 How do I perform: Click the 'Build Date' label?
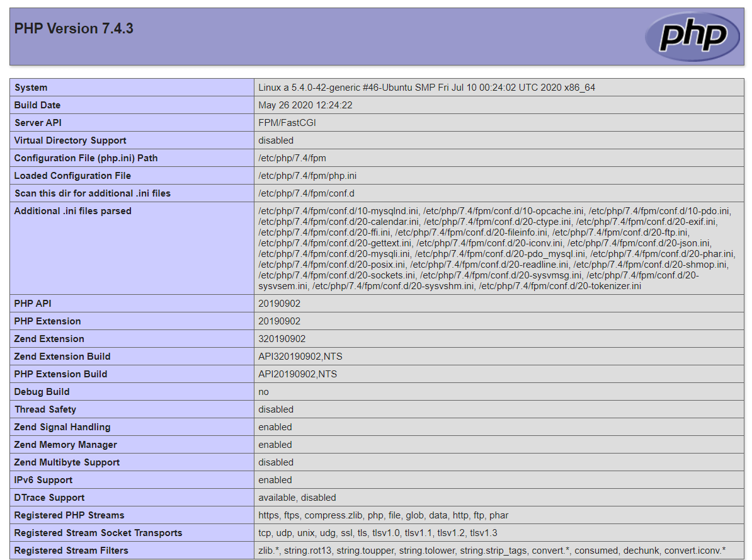pyautogui.click(x=37, y=105)
